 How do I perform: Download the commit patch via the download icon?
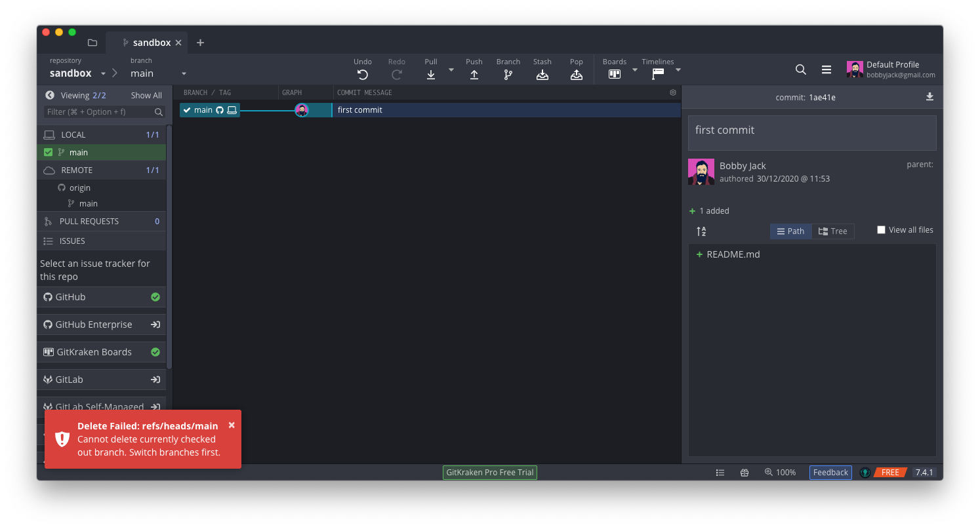coord(929,96)
